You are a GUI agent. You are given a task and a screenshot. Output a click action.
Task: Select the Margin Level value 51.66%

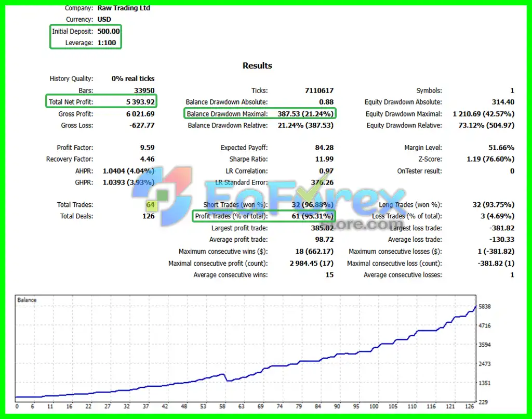tap(501, 148)
